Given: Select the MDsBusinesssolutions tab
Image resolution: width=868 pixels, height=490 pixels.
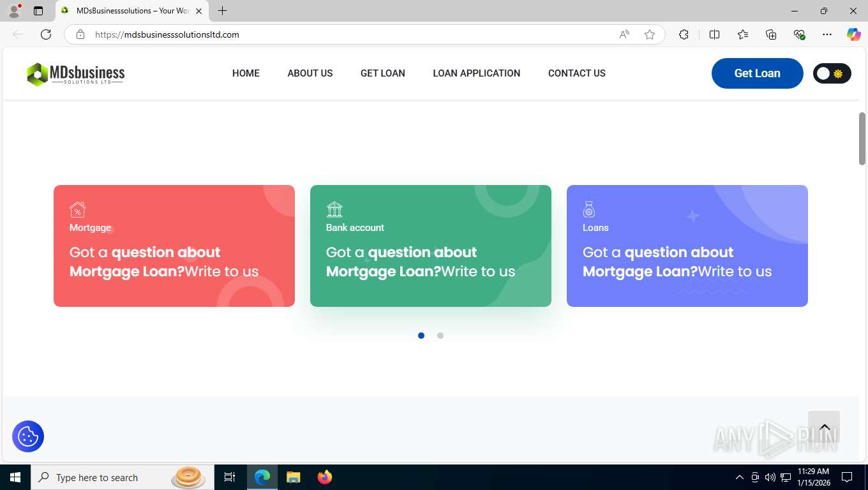Looking at the screenshot, I should (x=132, y=11).
